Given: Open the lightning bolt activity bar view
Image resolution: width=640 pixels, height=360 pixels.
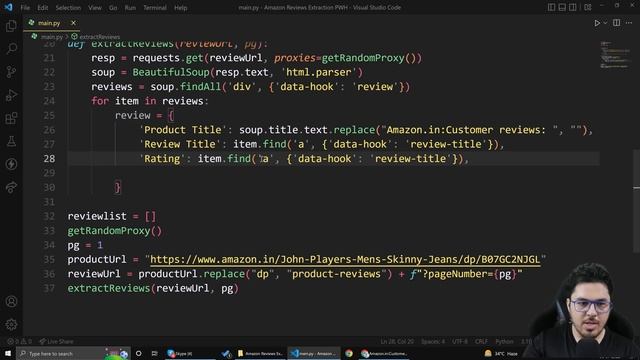Looking at the screenshot, I should (x=11, y=164).
